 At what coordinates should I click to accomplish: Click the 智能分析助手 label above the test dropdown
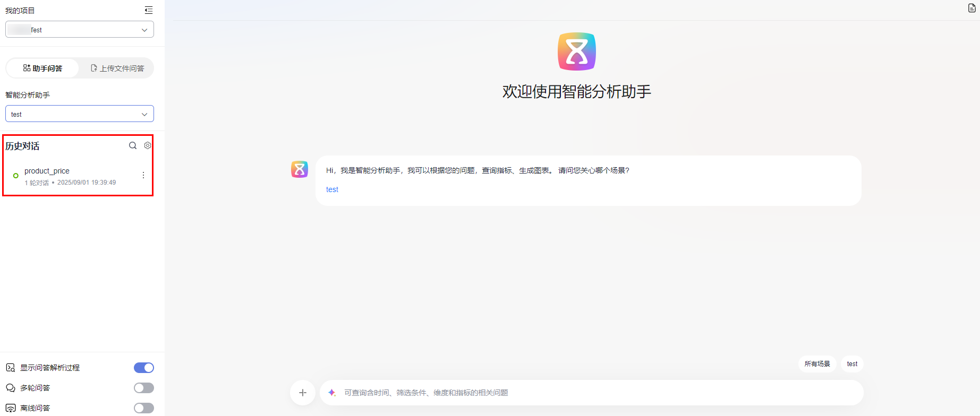(28, 95)
